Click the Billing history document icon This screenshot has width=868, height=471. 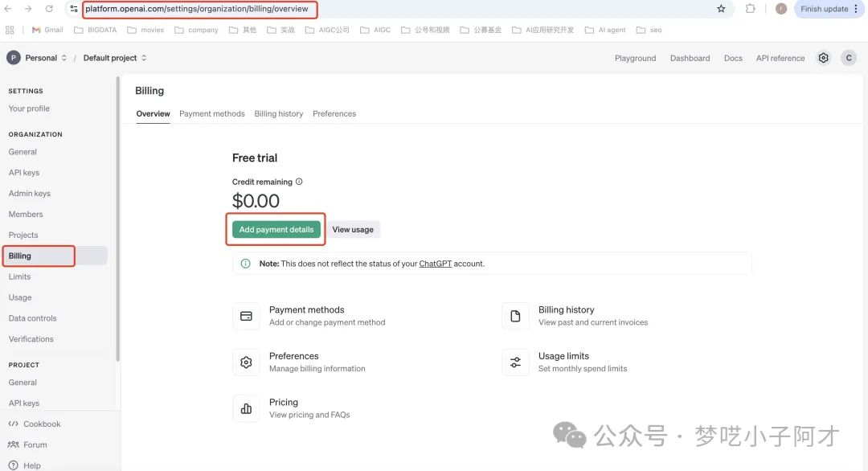[515, 316]
